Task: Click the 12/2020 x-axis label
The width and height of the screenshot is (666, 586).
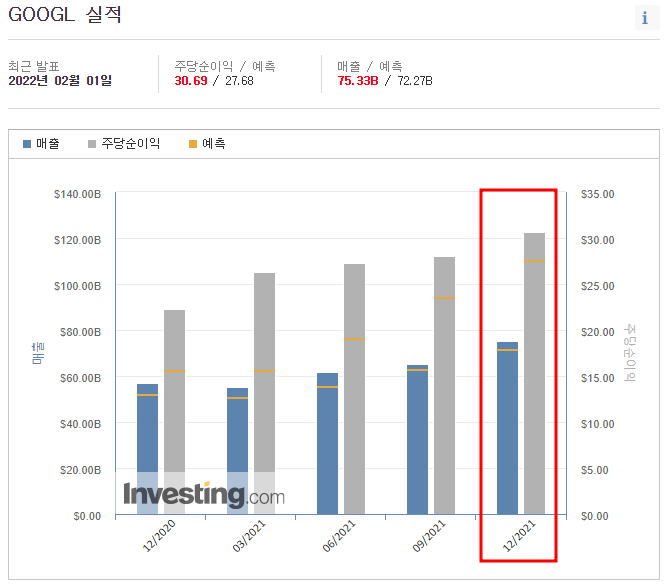Action: [159, 536]
